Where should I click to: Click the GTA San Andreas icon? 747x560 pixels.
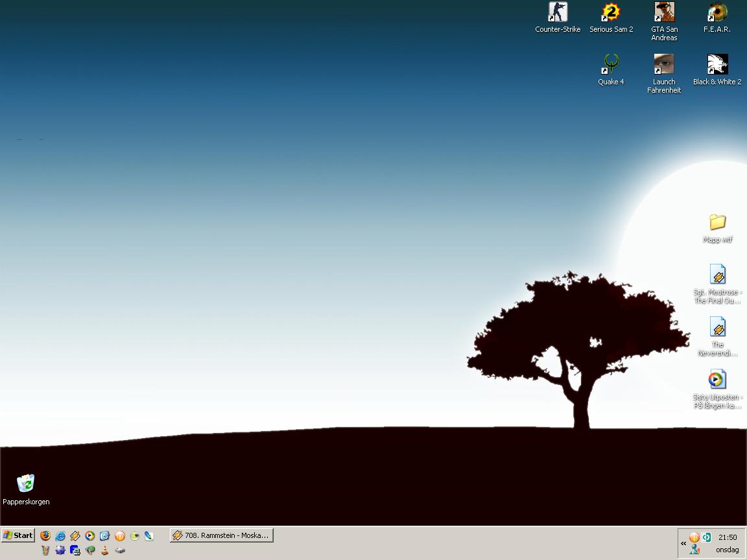point(664,21)
